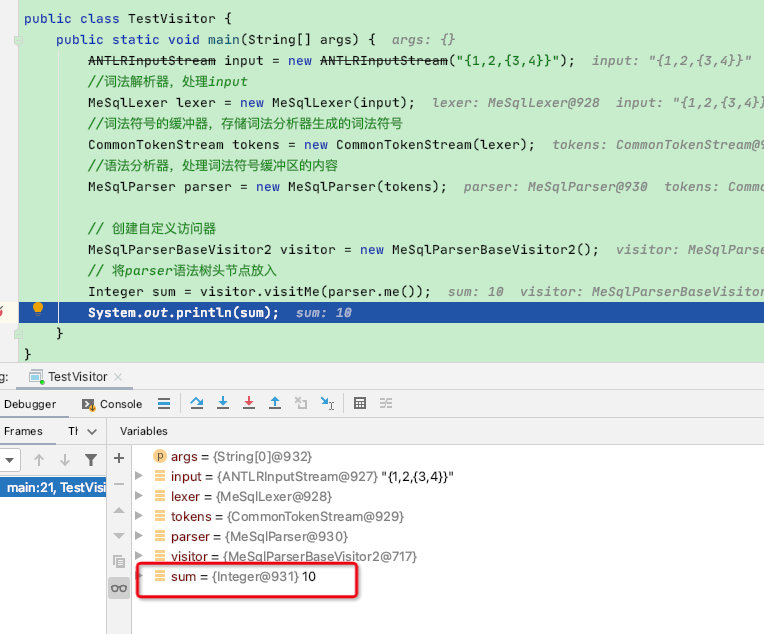Click the fold marker beside main method
The image size is (764, 634).
18,40
